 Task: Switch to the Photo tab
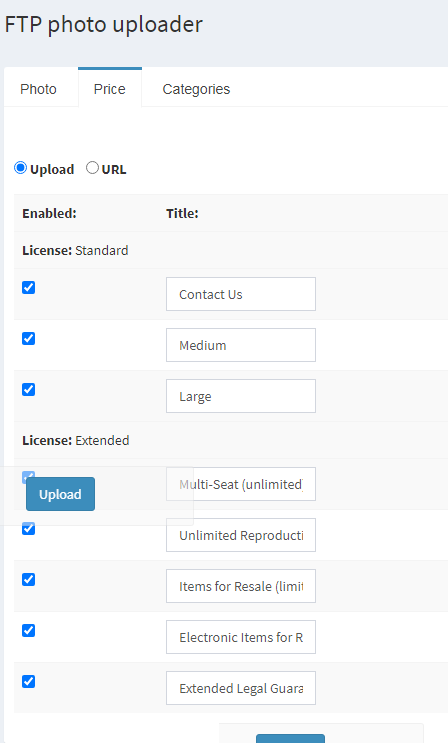click(x=38, y=89)
